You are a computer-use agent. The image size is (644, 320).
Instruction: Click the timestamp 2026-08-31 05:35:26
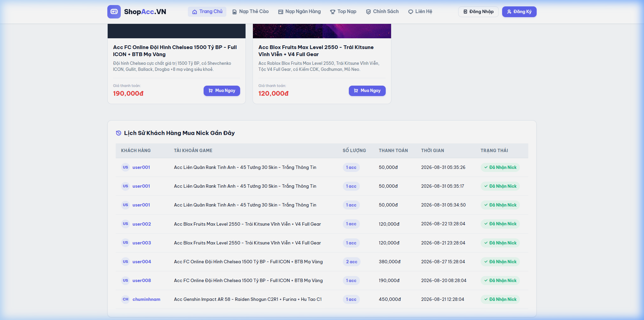click(x=443, y=167)
